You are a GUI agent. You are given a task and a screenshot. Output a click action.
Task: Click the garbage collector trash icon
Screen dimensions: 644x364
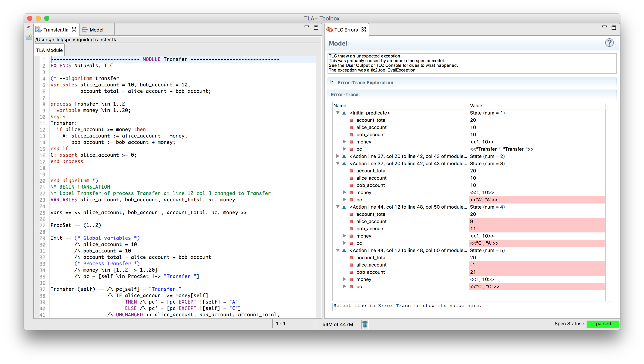tap(365, 324)
